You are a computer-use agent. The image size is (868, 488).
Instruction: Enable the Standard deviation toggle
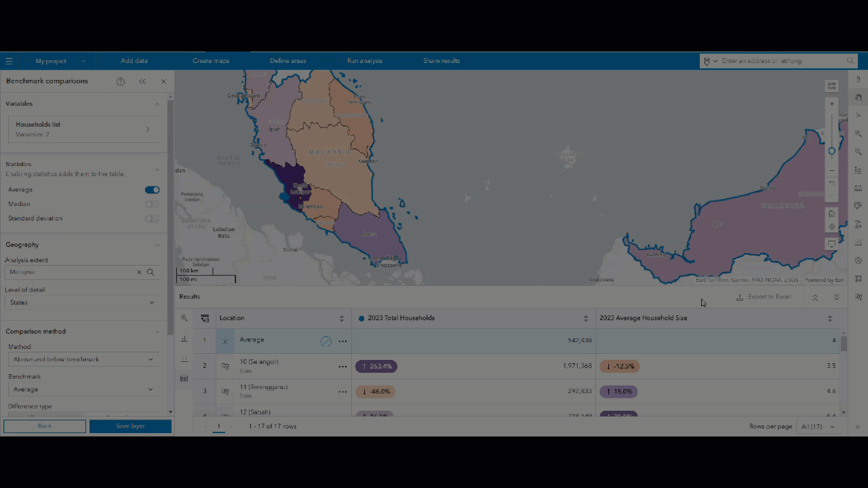click(x=152, y=218)
